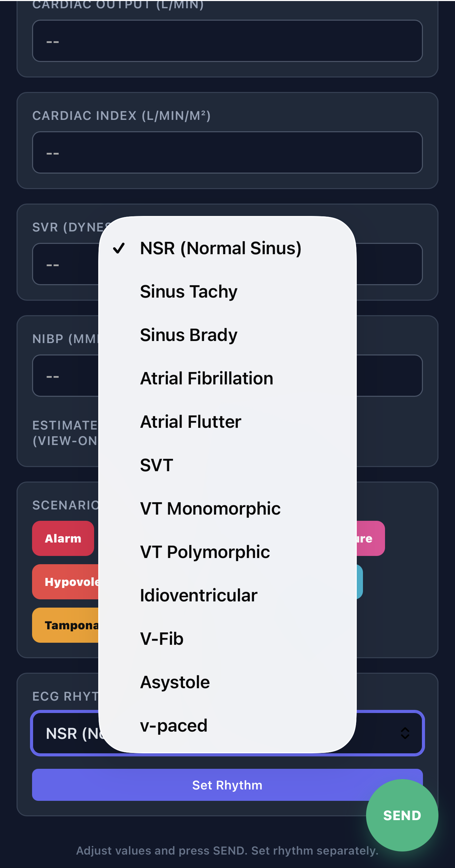Choose Atrial Flutter rhythm
This screenshot has width=455, height=868.
(191, 422)
